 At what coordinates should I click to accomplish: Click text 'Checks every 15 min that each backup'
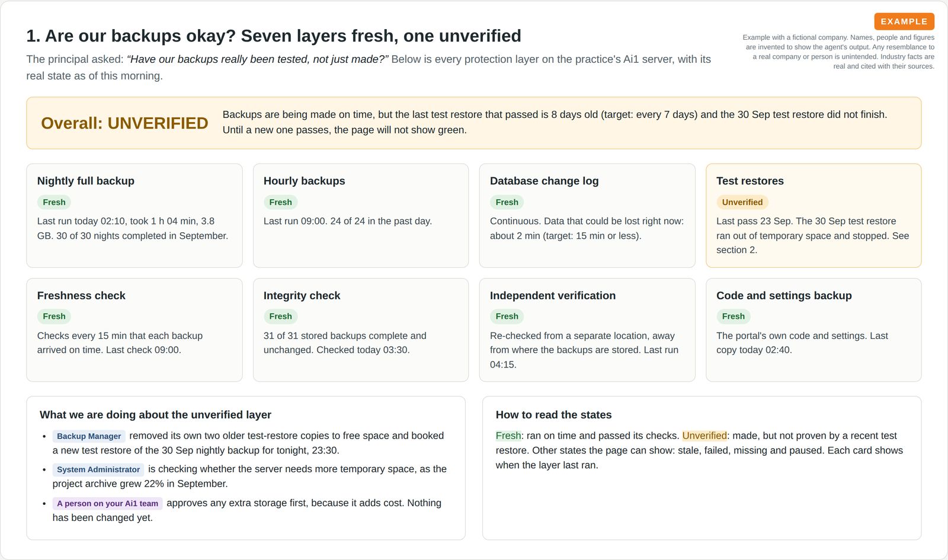[x=120, y=343]
